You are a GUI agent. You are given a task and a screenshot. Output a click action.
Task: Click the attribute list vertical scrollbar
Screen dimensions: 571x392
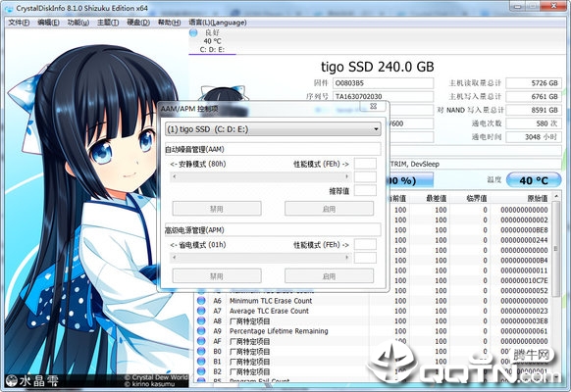[x=555, y=249]
